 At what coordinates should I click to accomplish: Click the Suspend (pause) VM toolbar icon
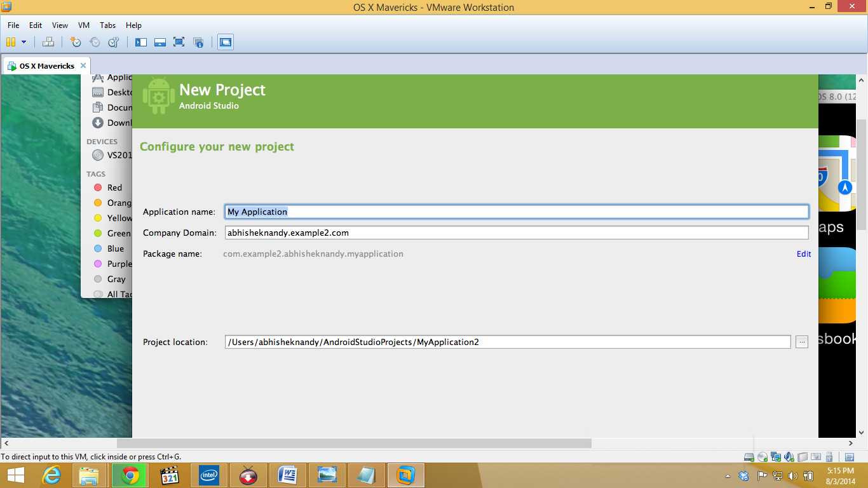point(10,42)
